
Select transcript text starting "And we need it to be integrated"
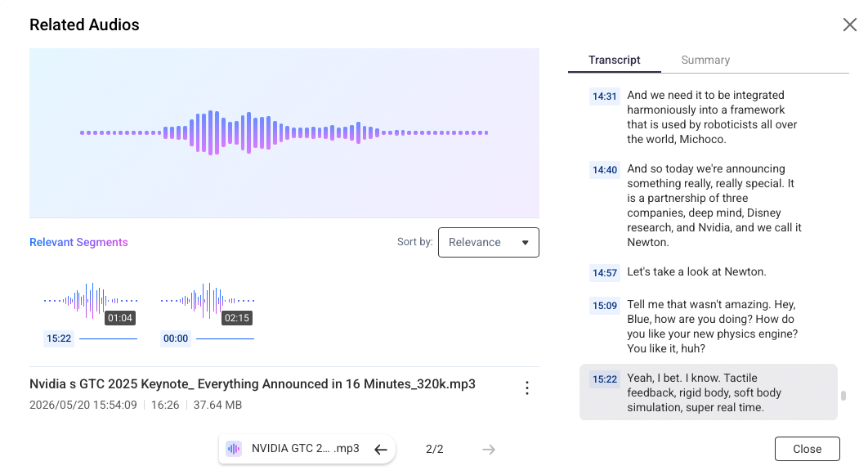click(712, 117)
